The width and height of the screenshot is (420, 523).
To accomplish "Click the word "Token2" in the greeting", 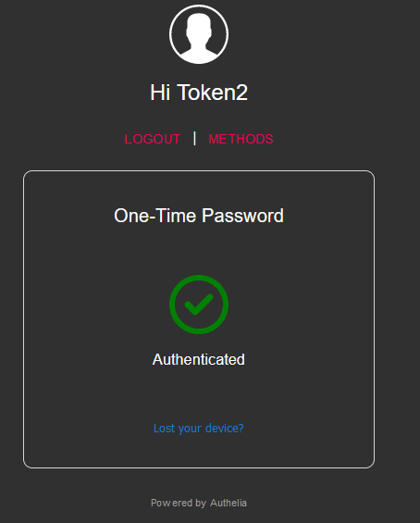I will click(x=214, y=93).
